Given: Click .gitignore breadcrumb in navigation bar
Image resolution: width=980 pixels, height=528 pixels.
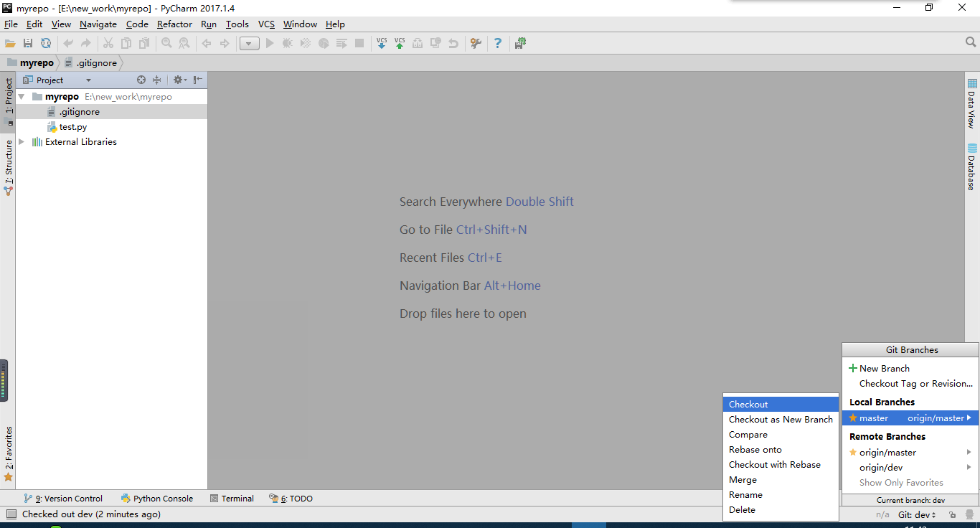Looking at the screenshot, I should (x=90, y=63).
